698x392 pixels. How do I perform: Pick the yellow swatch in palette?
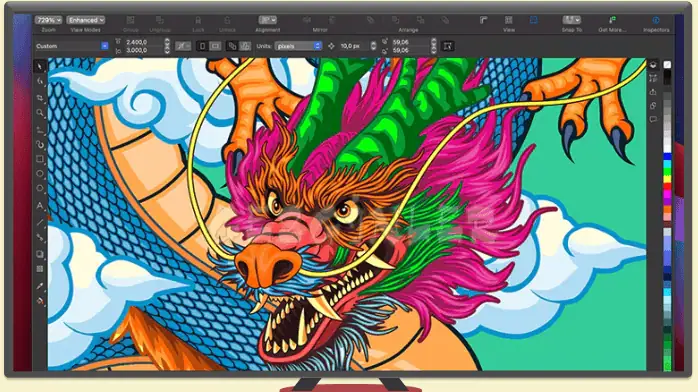pos(667,179)
